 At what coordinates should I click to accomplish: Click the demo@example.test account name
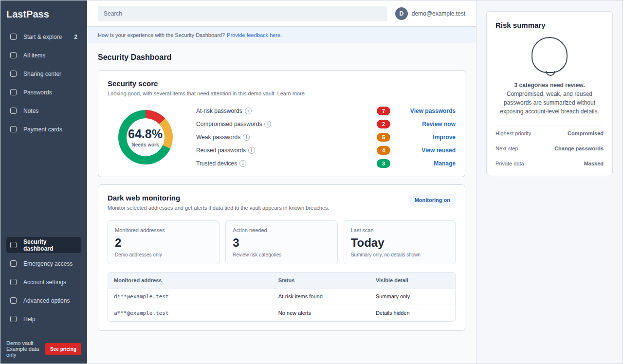(439, 14)
